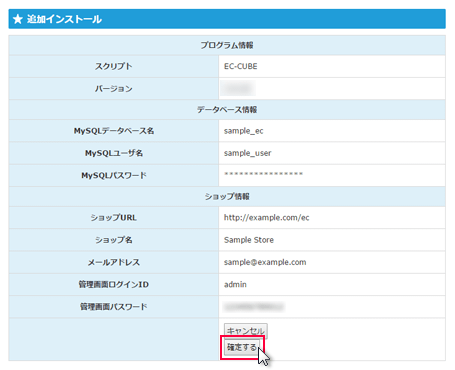Click the キャンセル cancel button
Screen dimensions: 455x370
(246, 331)
